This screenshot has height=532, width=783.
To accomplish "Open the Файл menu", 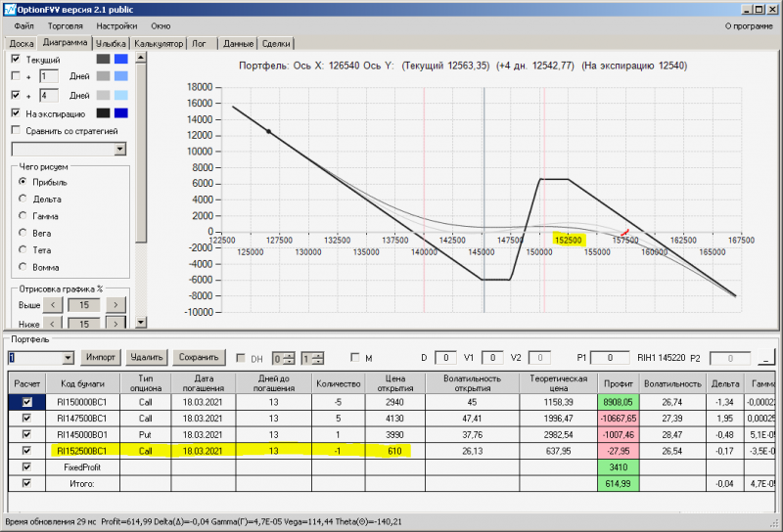I will click(23, 26).
